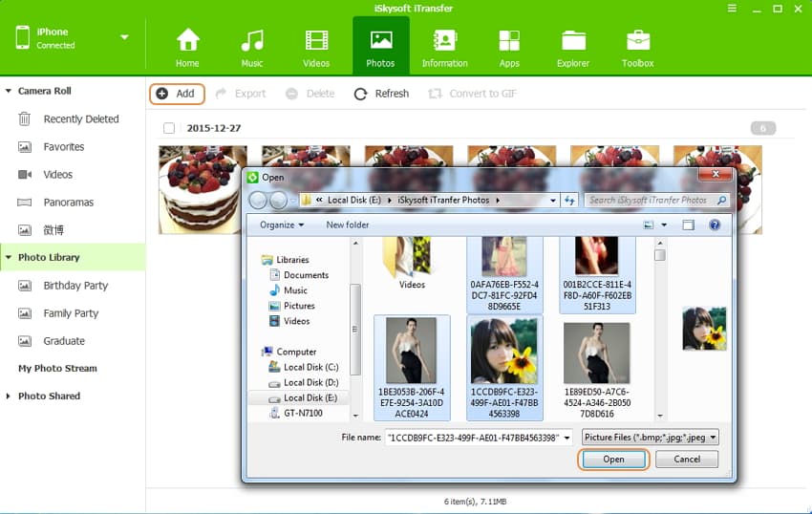Click the Cancel button
Screen dimensions: 812x514
click(687, 460)
